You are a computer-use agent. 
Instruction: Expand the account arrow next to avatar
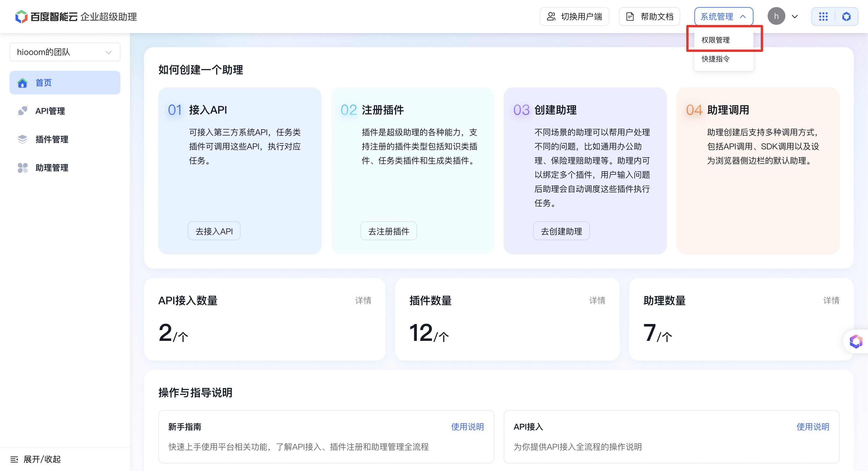795,17
